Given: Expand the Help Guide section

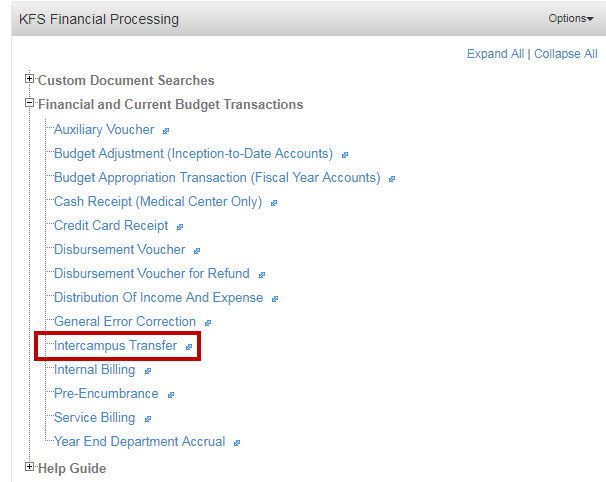Looking at the screenshot, I should [x=29, y=467].
